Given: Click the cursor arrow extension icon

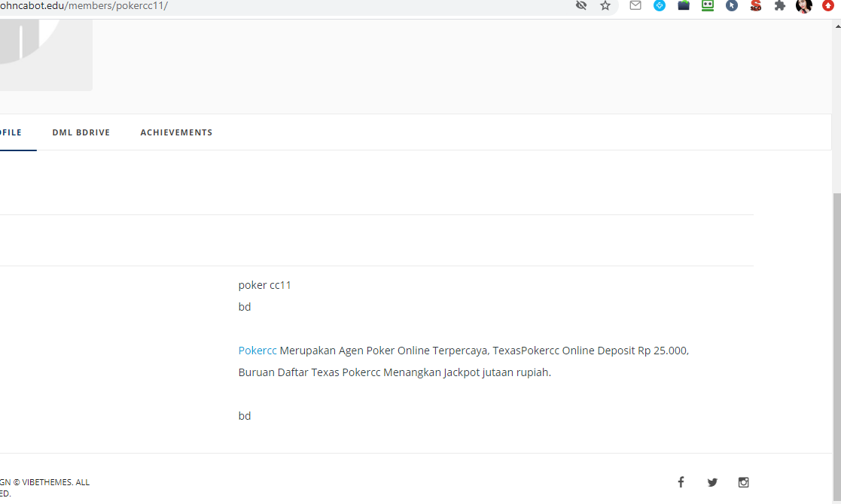Looking at the screenshot, I should (732, 5).
